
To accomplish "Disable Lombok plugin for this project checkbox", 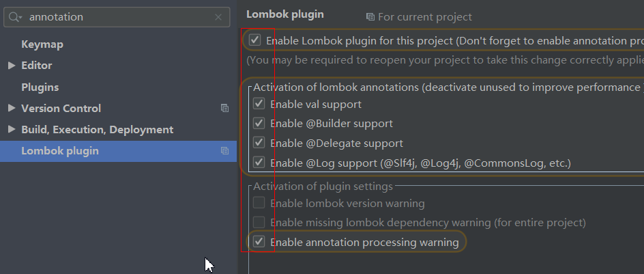I will [x=255, y=40].
